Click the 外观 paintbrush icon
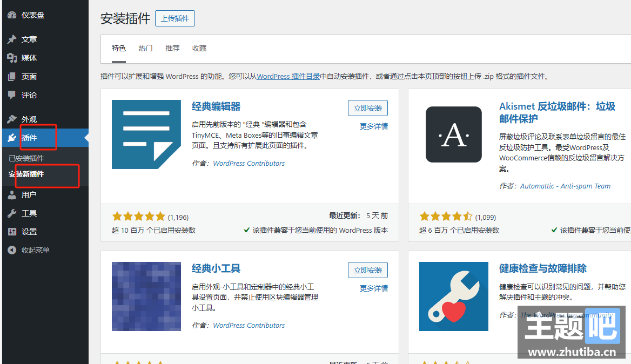The width and height of the screenshot is (631, 364). pos(12,119)
